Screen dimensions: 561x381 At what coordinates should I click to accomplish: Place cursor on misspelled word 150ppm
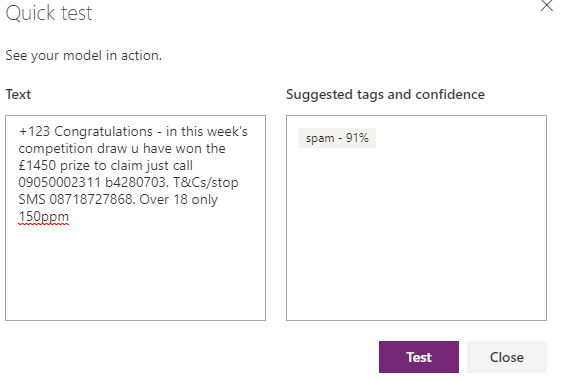click(x=43, y=217)
